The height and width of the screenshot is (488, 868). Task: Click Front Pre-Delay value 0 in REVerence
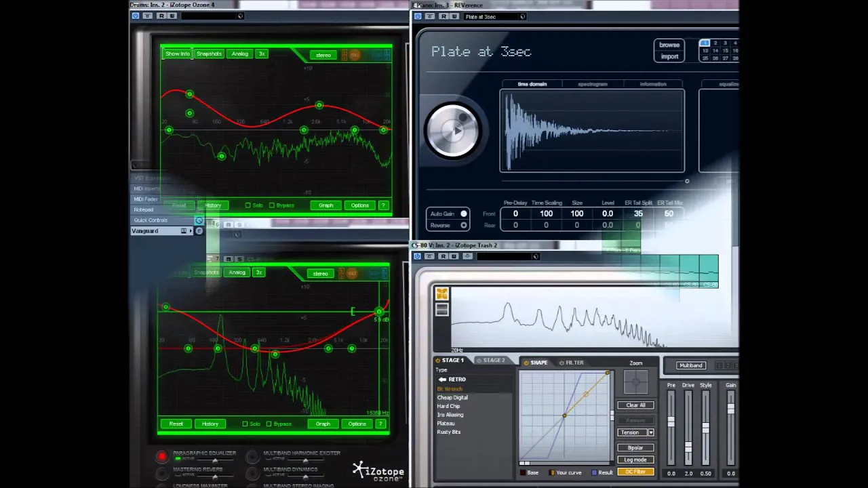515,213
